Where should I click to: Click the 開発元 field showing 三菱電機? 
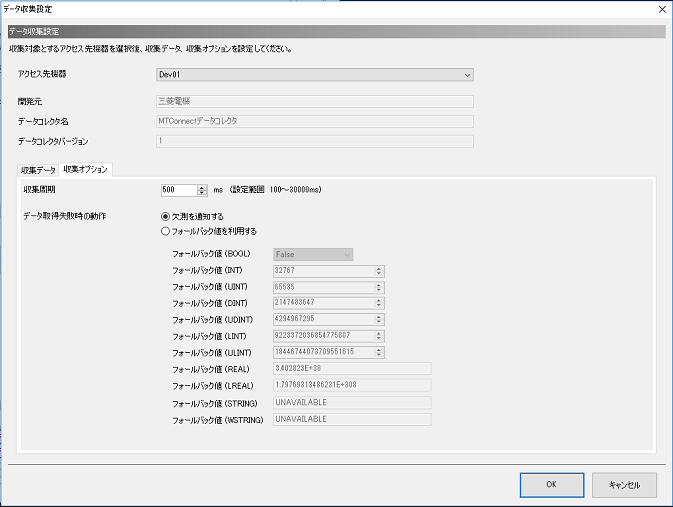[x=315, y=101]
